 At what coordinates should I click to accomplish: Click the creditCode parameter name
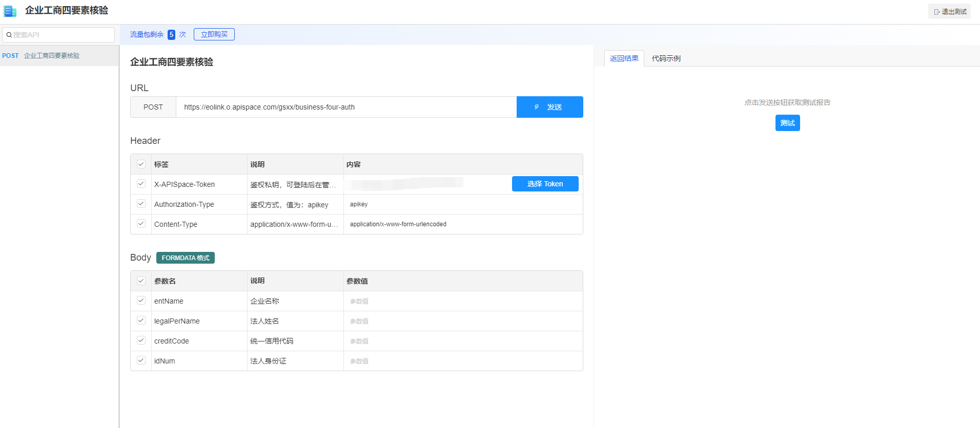(x=171, y=341)
